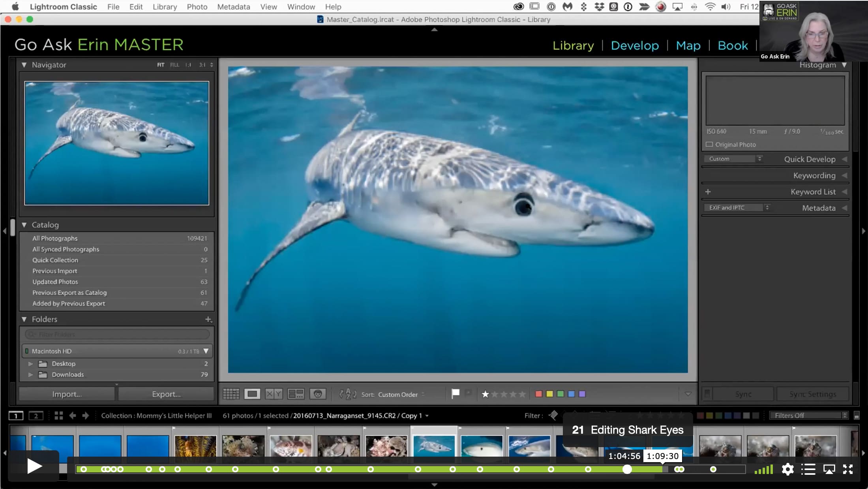Screen dimensions: 868x489
Task: Add keyword with Keyword List plus
Action: [708, 192]
